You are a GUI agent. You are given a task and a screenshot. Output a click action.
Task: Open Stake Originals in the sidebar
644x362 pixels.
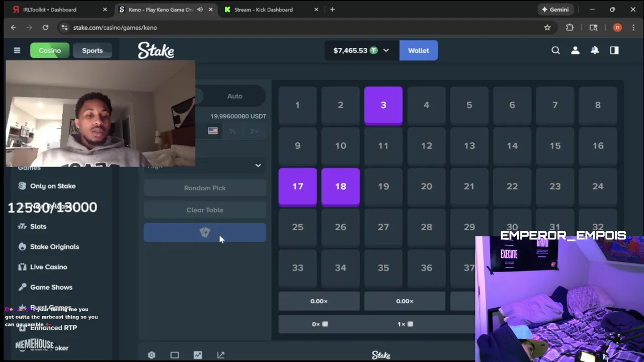pos(54,247)
